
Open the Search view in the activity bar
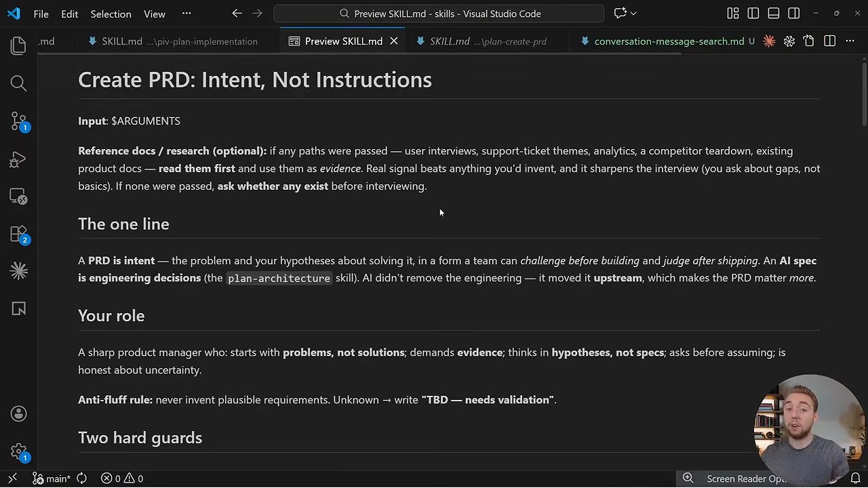tap(18, 83)
